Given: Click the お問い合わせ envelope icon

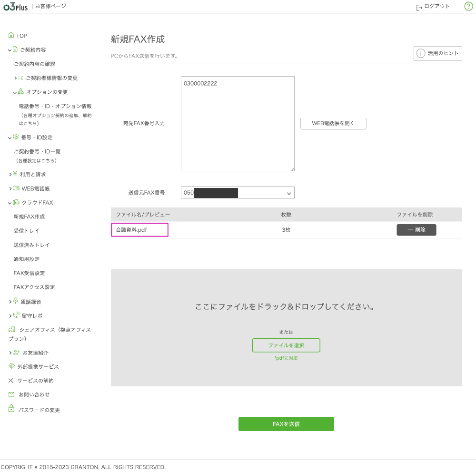Looking at the screenshot, I should coord(11,394).
